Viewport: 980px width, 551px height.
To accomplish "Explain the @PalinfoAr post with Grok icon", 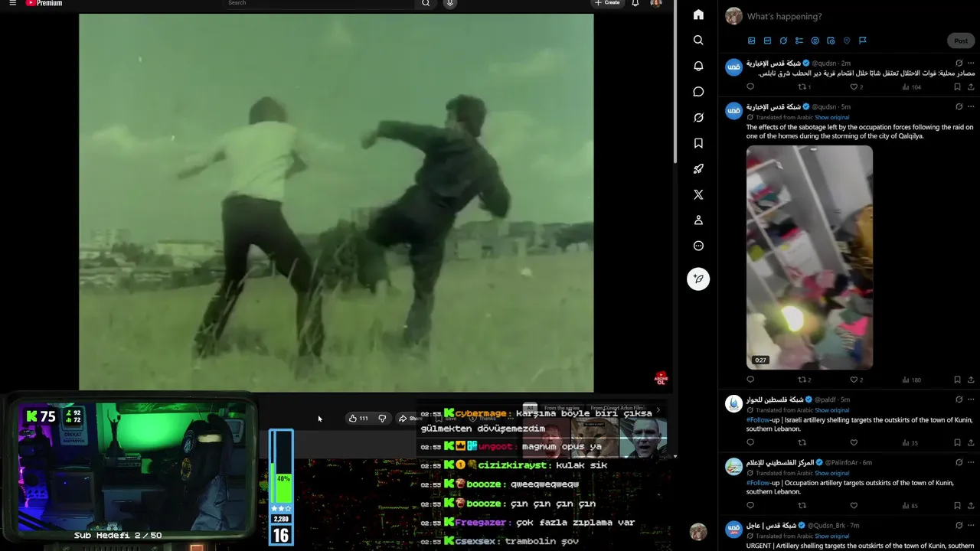I will tap(959, 462).
